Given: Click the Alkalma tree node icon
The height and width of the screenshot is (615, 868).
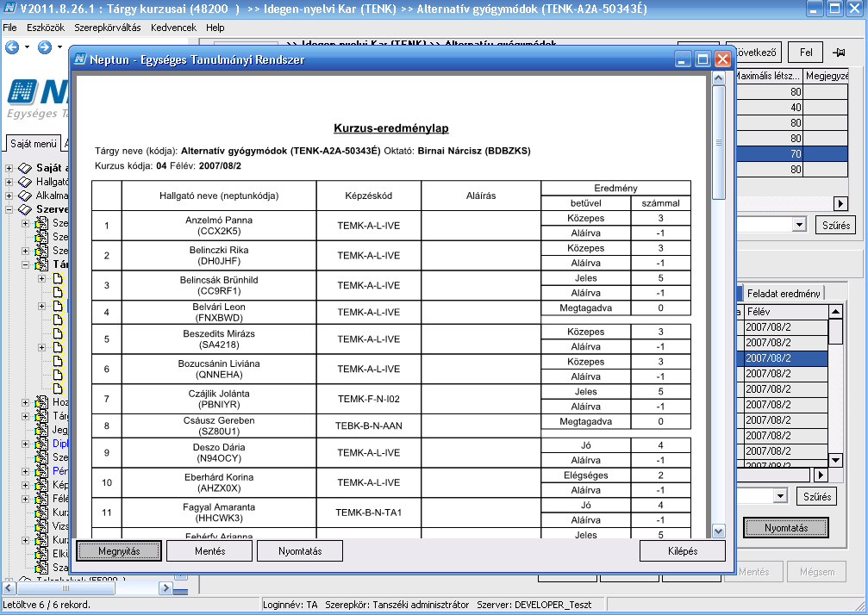Looking at the screenshot, I should (x=25, y=196).
